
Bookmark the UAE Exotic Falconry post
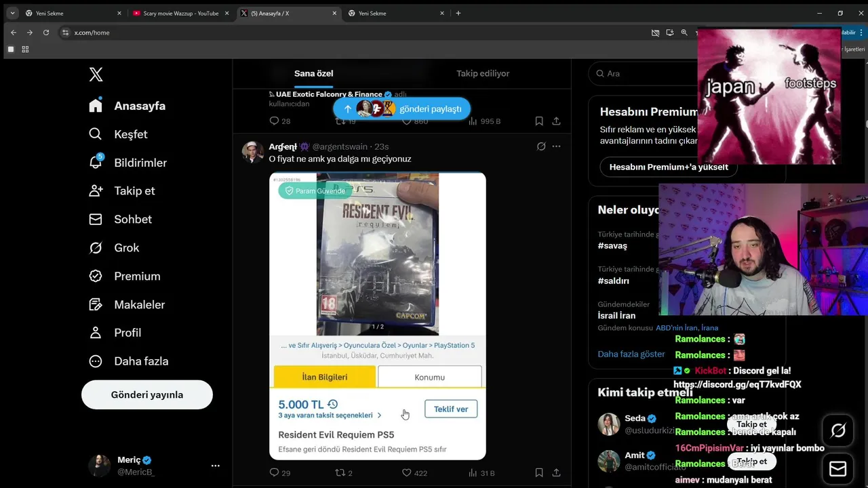(x=539, y=121)
